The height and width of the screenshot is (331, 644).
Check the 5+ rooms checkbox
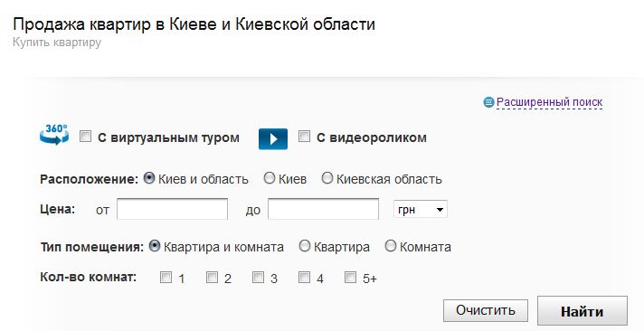point(350,278)
